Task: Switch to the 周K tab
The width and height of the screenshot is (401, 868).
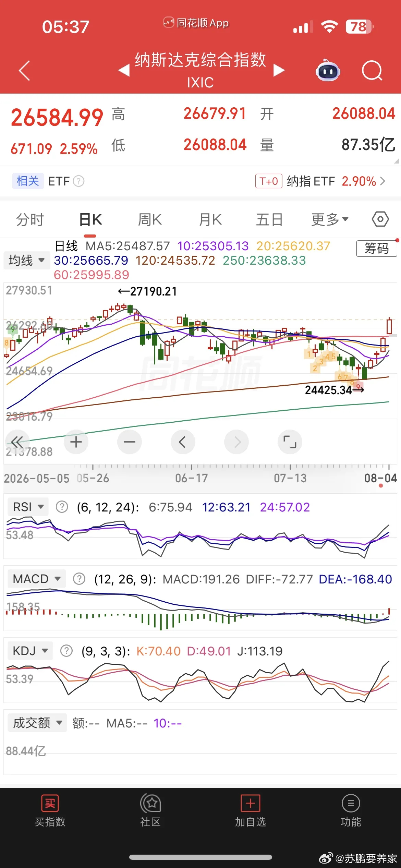Action: (x=150, y=219)
